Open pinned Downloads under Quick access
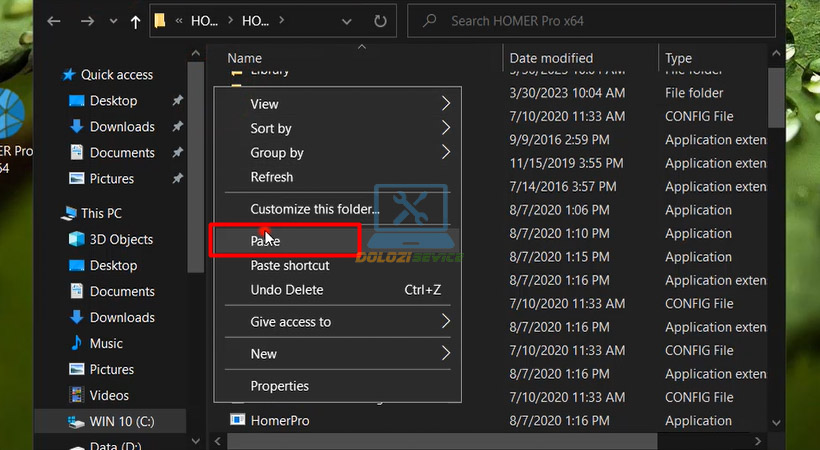The width and height of the screenshot is (820, 450). coord(122,127)
